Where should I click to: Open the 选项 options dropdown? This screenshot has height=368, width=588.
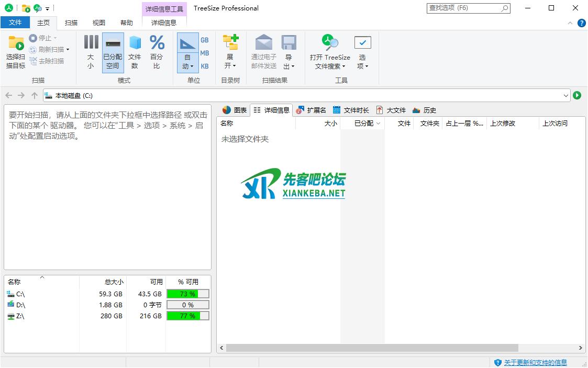[x=362, y=52]
